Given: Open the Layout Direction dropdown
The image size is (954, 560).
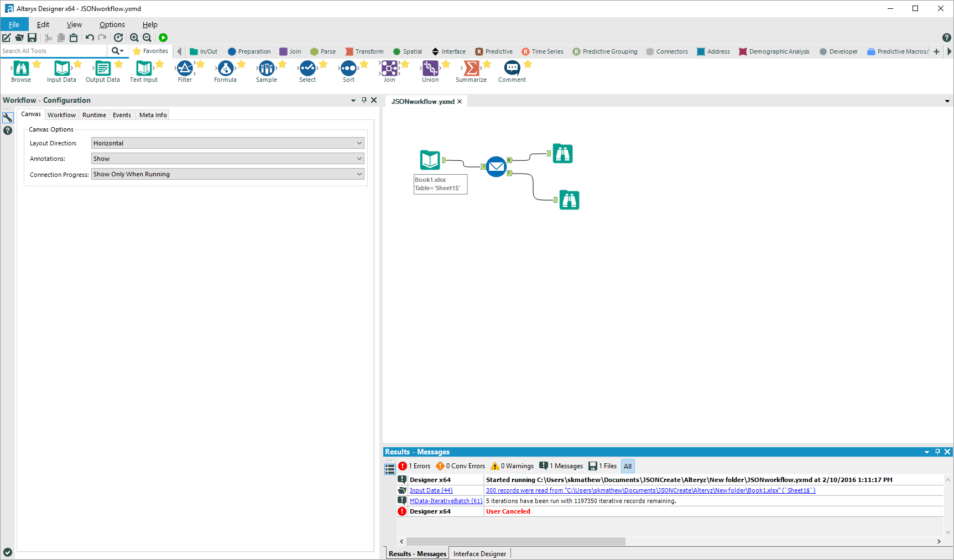Looking at the screenshot, I should pos(227,143).
